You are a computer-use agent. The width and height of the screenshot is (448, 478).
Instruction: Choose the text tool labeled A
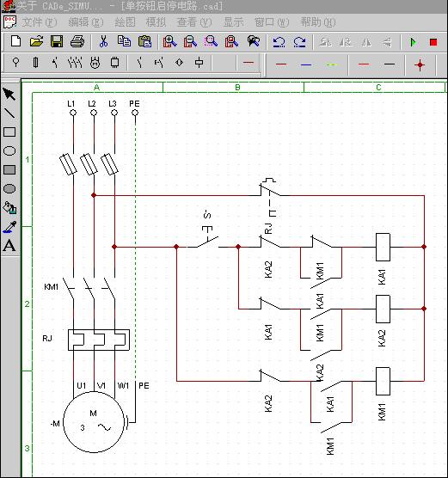click(x=9, y=245)
